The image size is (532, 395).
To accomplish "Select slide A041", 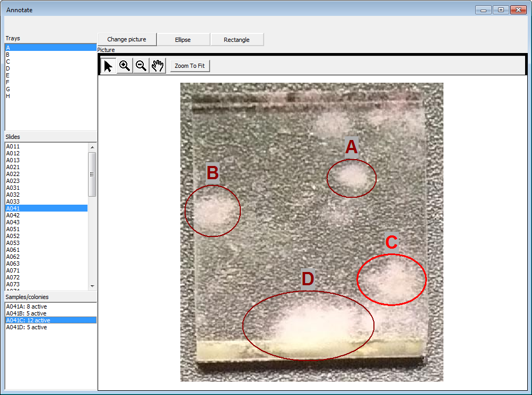I will (47, 208).
